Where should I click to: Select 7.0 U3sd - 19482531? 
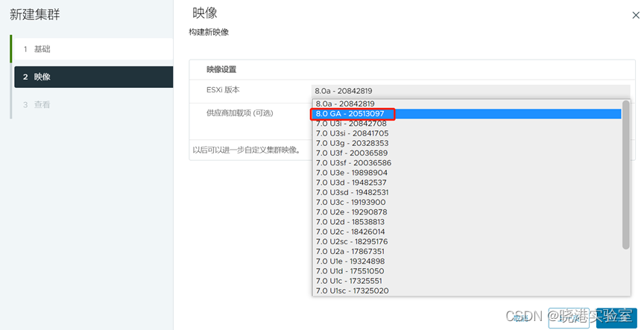467,192
